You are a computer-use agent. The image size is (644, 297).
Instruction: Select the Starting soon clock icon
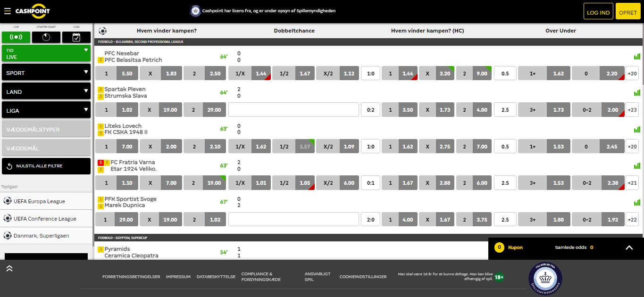point(46,37)
